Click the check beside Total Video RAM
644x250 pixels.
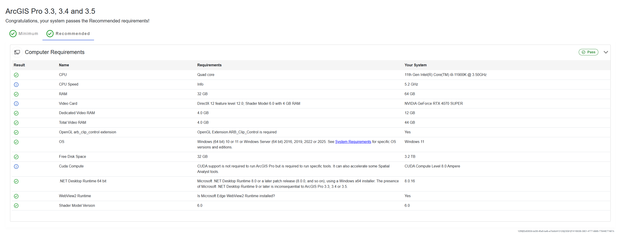click(16, 123)
